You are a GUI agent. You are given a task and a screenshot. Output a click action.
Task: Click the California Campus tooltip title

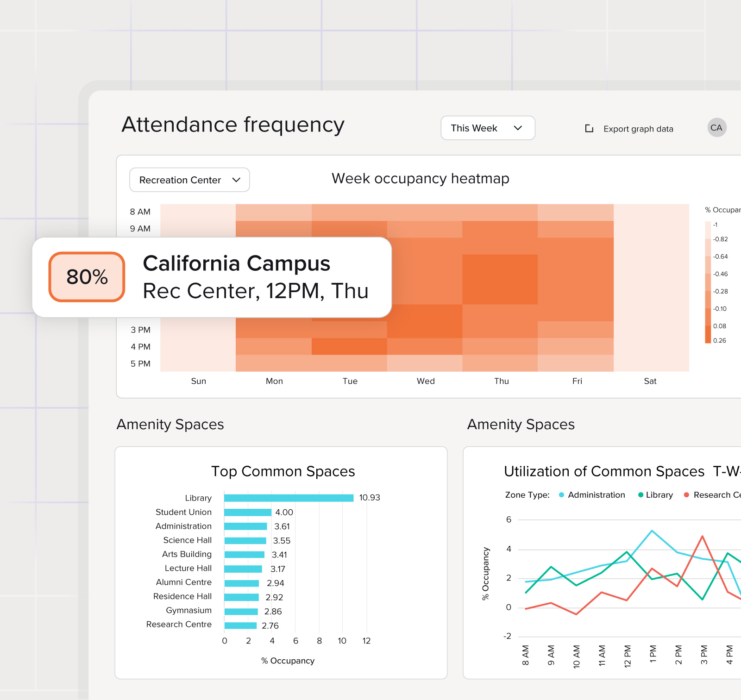pyautogui.click(x=236, y=263)
